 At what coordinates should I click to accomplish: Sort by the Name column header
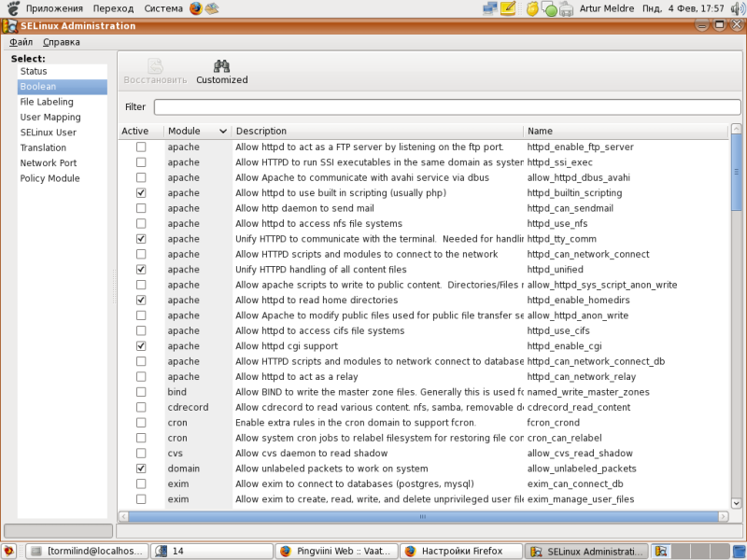[626, 131]
